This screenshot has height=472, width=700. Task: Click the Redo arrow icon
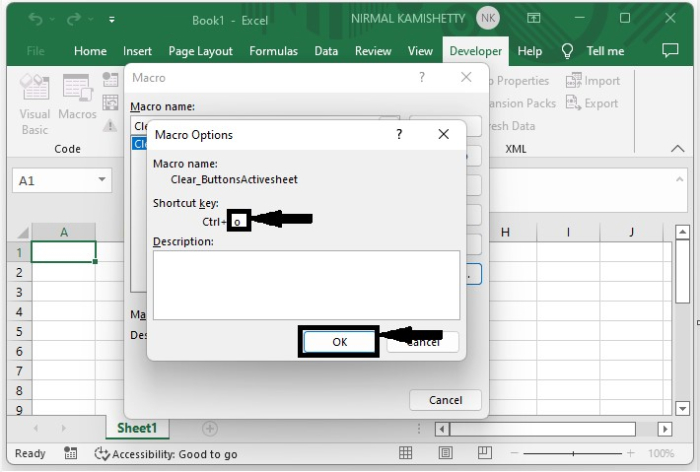[x=74, y=19]
